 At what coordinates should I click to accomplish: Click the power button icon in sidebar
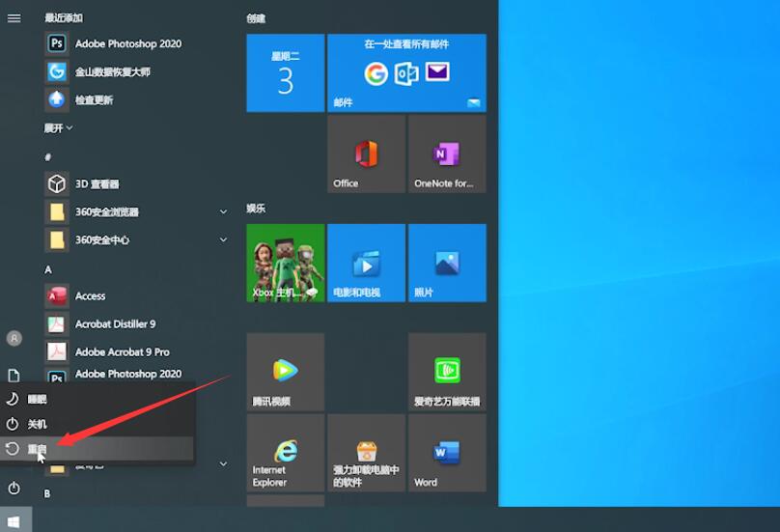[14, 489]
